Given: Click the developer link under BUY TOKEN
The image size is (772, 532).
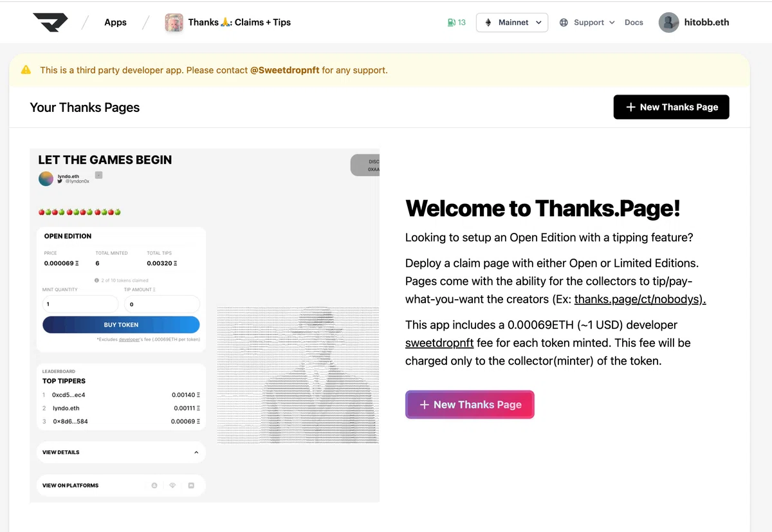Looking at the screenshot, I should pos(130,339).
